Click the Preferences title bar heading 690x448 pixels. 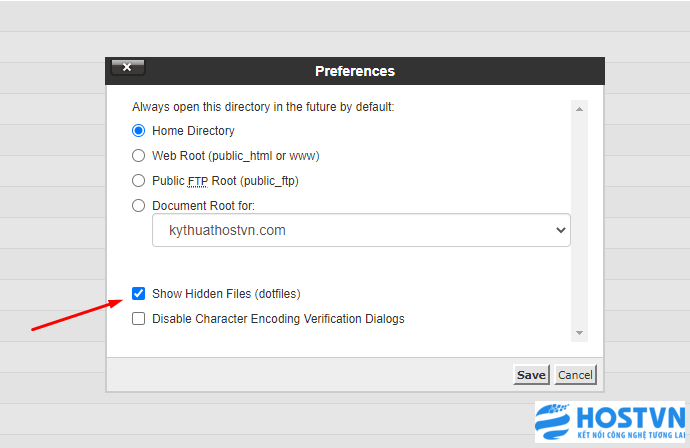355,71
